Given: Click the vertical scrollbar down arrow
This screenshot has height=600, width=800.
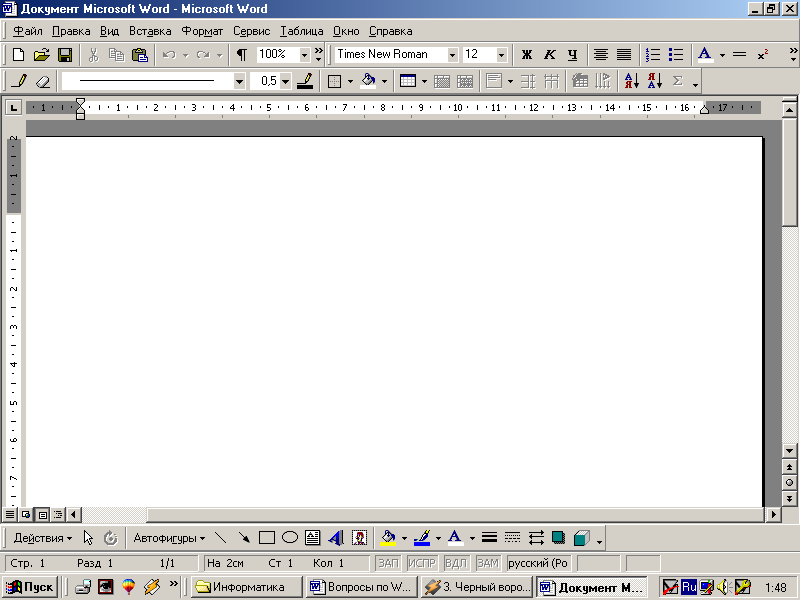Looking at the screenshot, I should coord(790,452).
